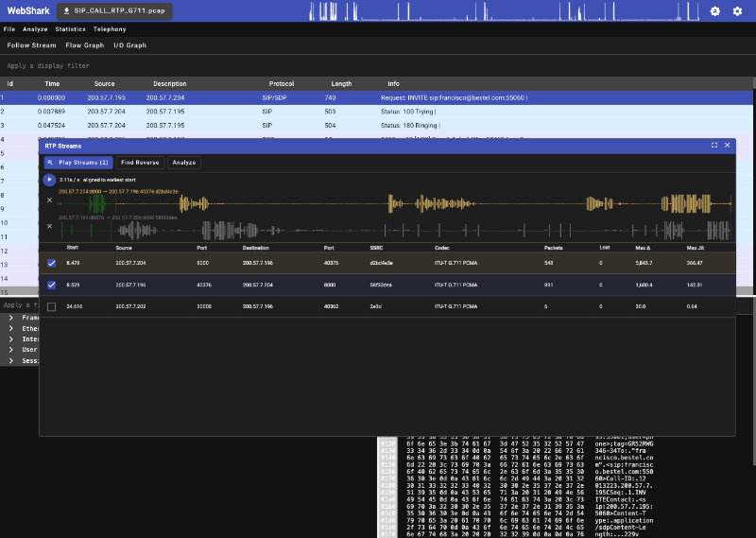756x538 pixels.
Task: Click the Id column header
Action: point(9,83)
